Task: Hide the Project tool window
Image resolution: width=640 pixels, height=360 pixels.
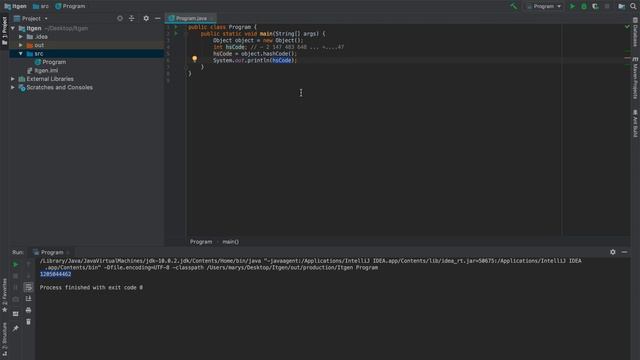Action: 158,18
